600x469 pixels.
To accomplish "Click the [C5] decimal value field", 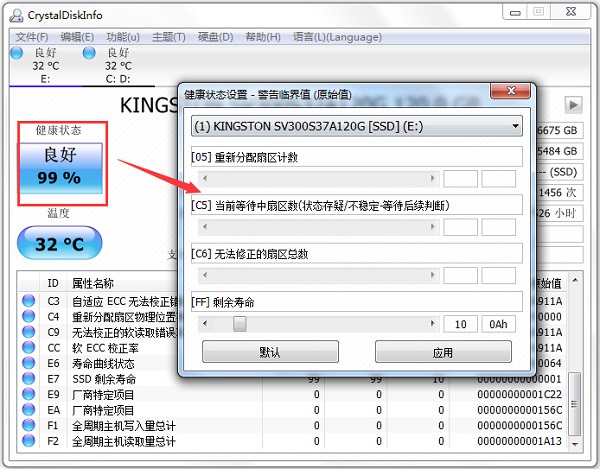I will coord(460,227).
